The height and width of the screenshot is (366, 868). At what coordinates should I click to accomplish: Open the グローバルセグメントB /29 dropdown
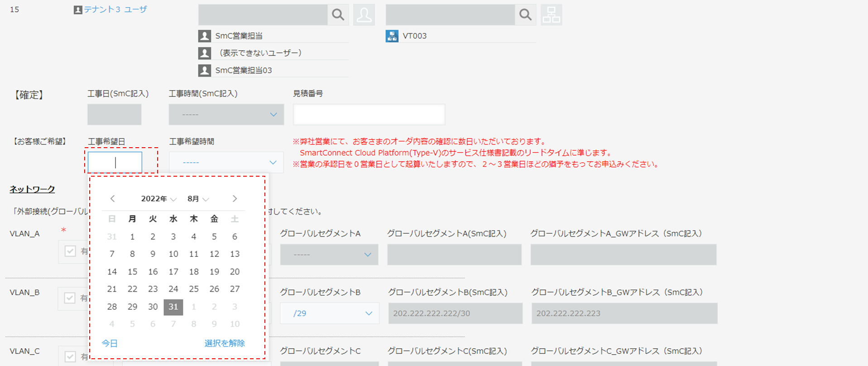click(330, 313)
